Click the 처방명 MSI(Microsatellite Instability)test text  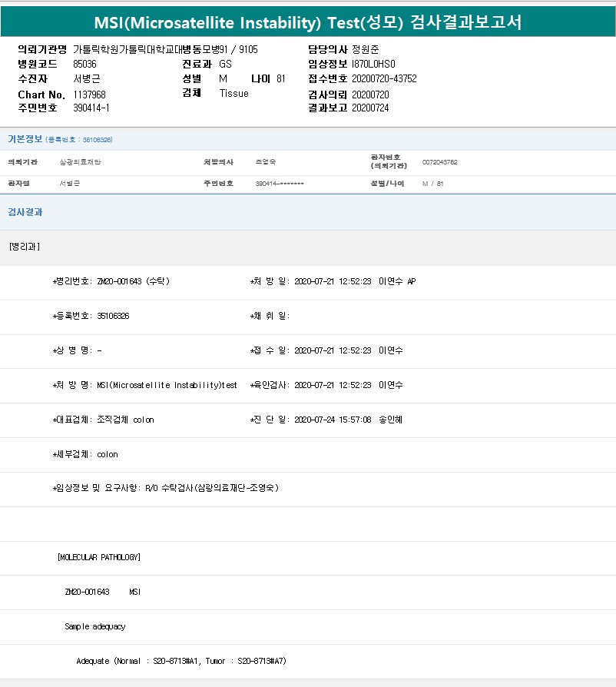coord(144,385)
